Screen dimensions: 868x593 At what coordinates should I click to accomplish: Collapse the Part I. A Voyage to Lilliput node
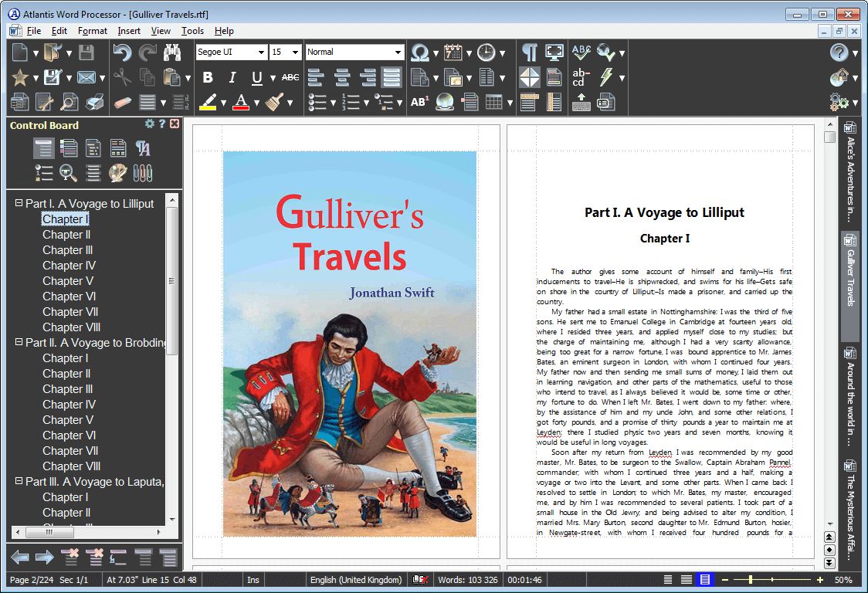19,203
